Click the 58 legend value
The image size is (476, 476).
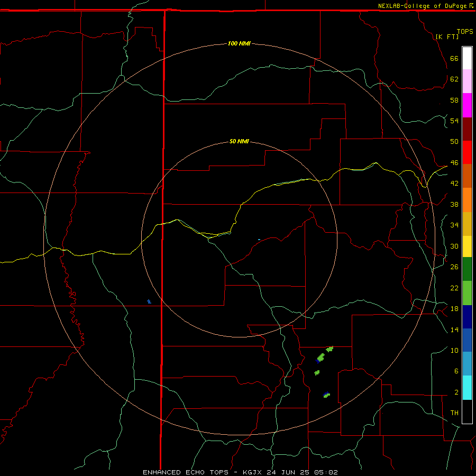[x=454, y=100]
